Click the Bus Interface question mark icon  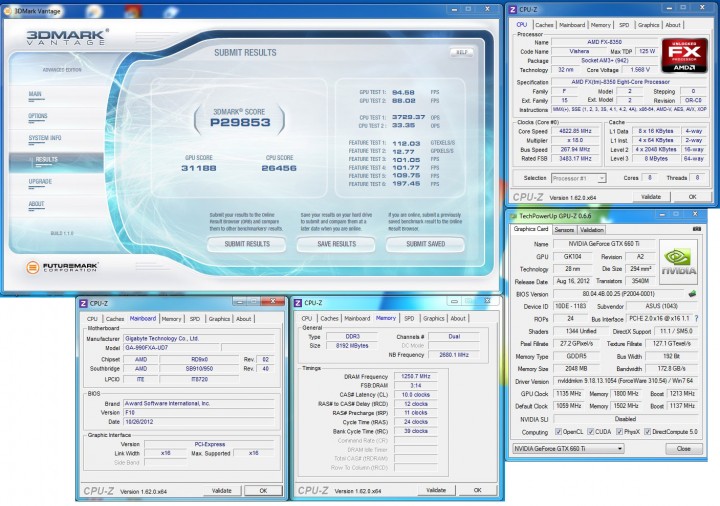pos(696,318)
